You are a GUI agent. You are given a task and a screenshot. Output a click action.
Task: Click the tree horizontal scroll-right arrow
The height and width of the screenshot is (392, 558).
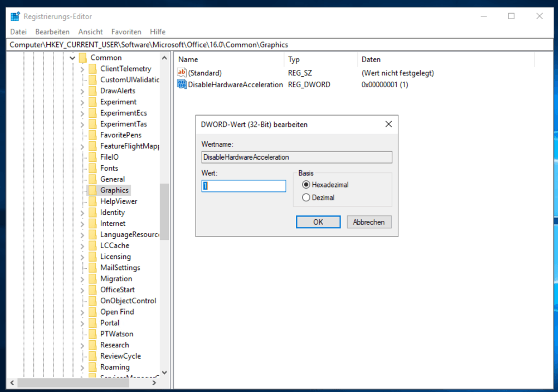[154, 383]
